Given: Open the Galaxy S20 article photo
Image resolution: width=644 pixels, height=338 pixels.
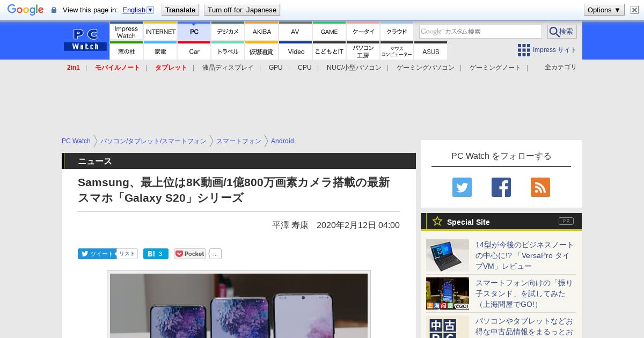Looking at the screenshot, I should [239, 305].
